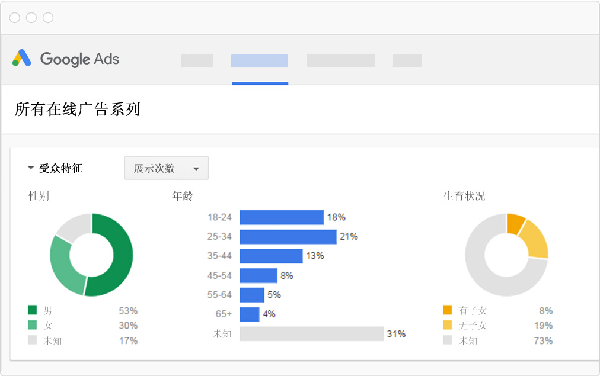Click the Google Ads logo icon

click(21, 58)
